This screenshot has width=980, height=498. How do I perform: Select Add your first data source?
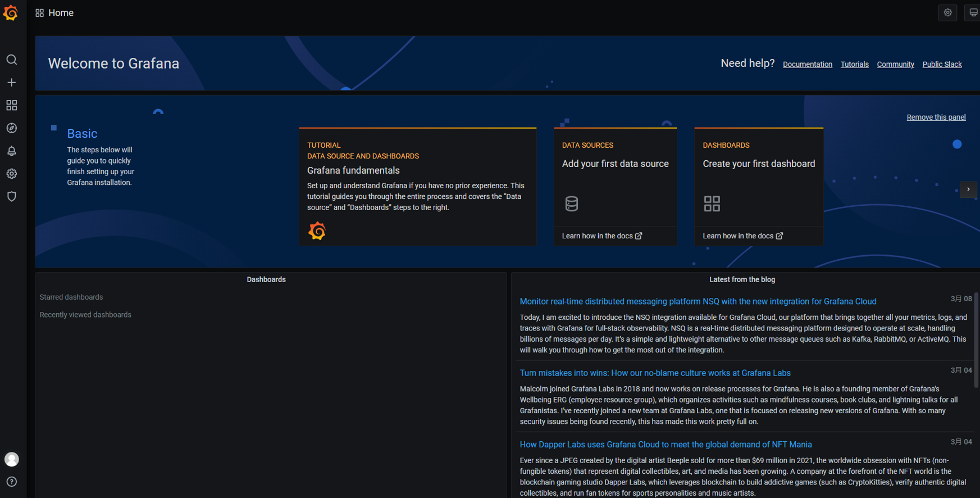(x=616, y=164)
